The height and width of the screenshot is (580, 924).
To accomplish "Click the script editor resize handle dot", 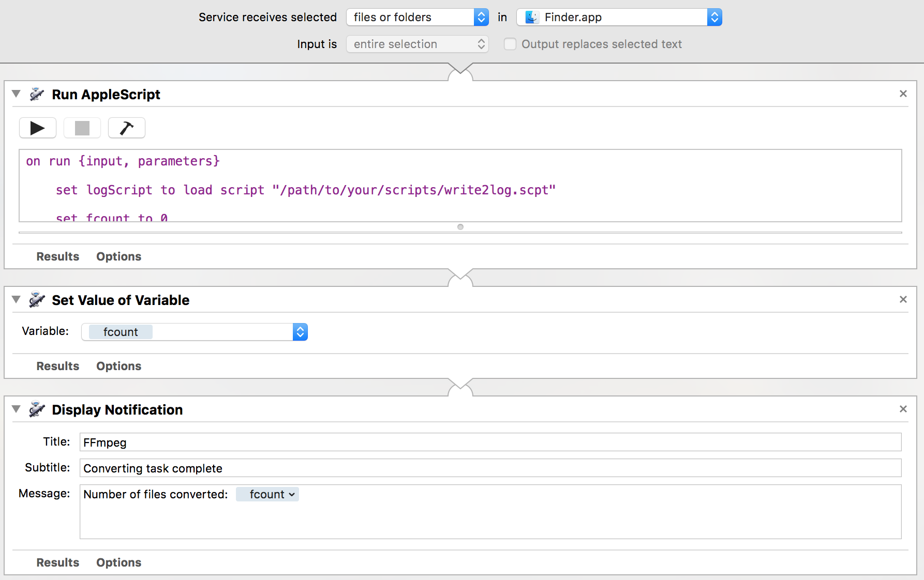I will (x=460, y=227).
